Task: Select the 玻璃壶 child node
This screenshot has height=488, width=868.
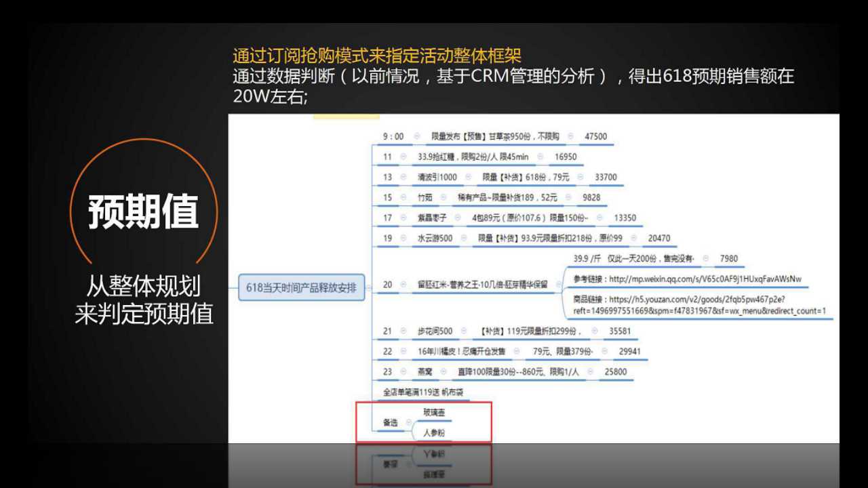Action: 434,412
